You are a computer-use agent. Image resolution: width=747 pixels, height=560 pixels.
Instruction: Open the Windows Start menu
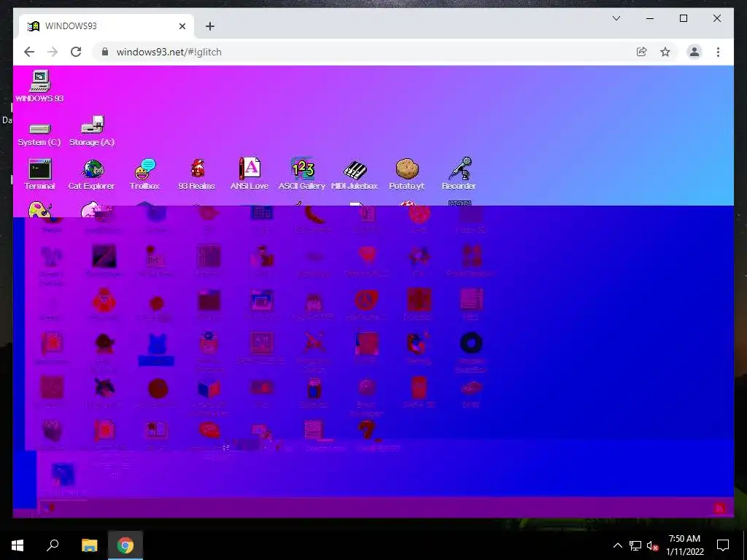click(18, 545)
